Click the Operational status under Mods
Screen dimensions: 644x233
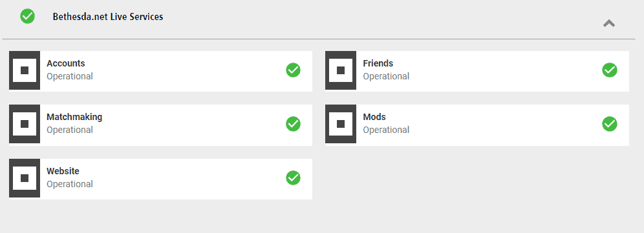[386, 130]
